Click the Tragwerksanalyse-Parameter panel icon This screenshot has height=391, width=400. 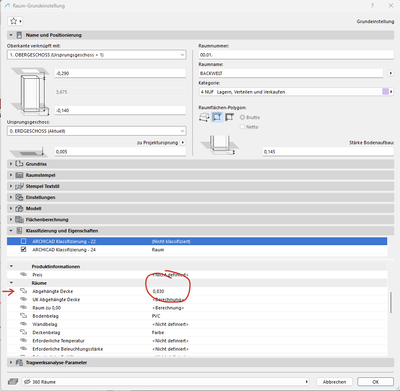tap(19, 362)
